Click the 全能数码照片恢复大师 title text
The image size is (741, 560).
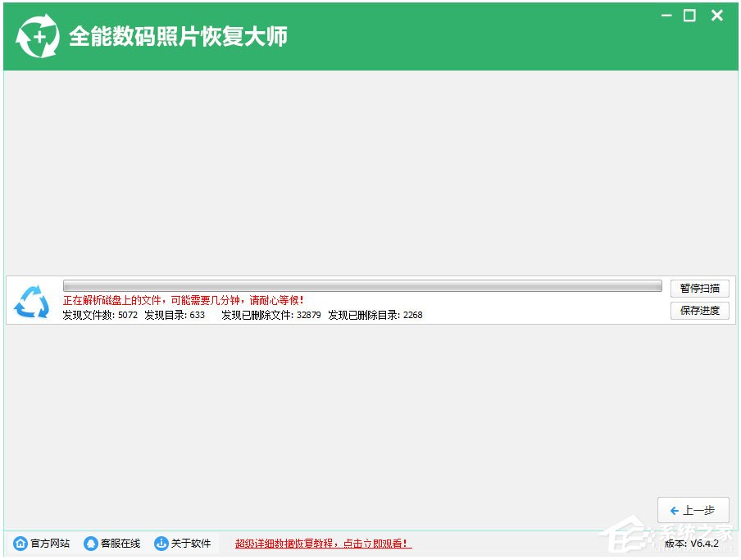[x=178, y=36]
